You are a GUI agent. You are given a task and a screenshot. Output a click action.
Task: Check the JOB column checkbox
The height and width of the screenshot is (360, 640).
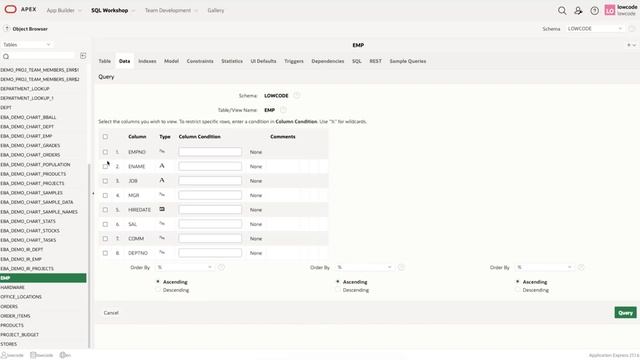pyautogui.click(x=105, y=181)
